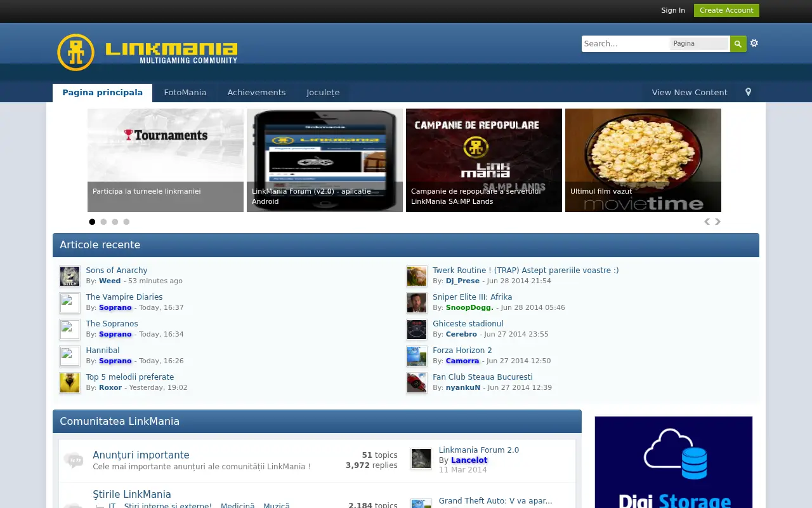Switch to the Pagina principala tab
Screen dimensions: 812x508
click(x=102, y=93)
